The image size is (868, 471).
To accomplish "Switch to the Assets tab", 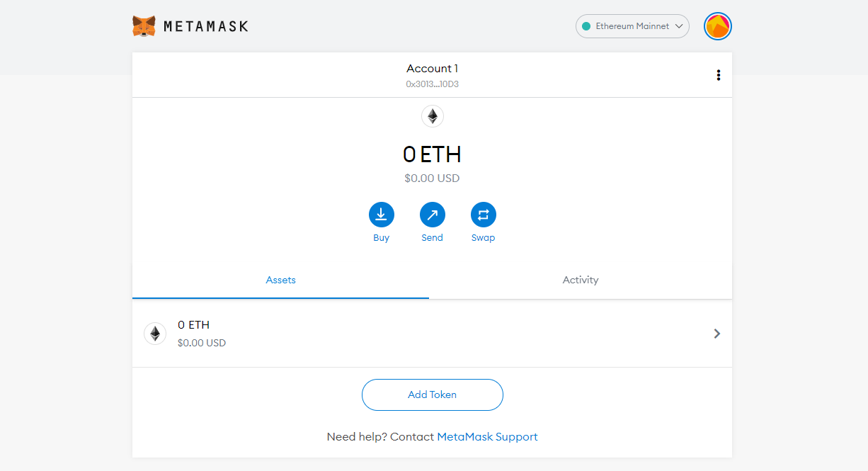I will (x=280, y=280).
